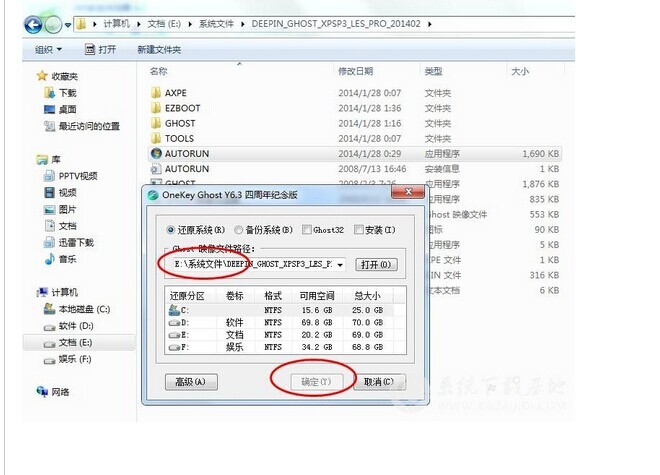Click 取消(C) button
This screenshot has width=660, height=475.
[379, 382]
